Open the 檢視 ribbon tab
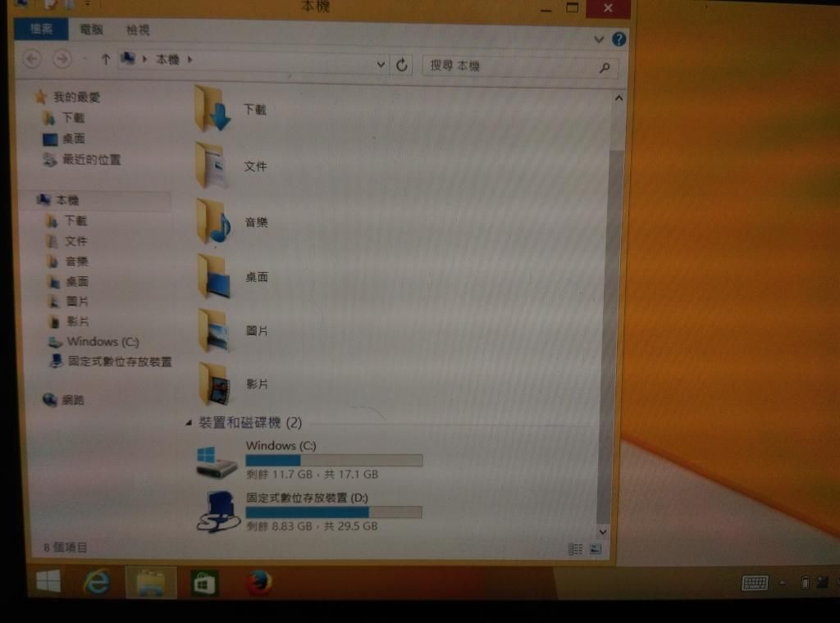The height and width of the screenshot is (623, 840). 138,30
